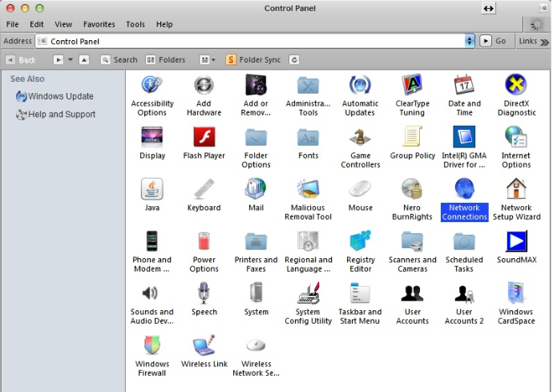Open Keyboard settings
The width and height of the screenshot is (553, 392).
pos(204,195)
